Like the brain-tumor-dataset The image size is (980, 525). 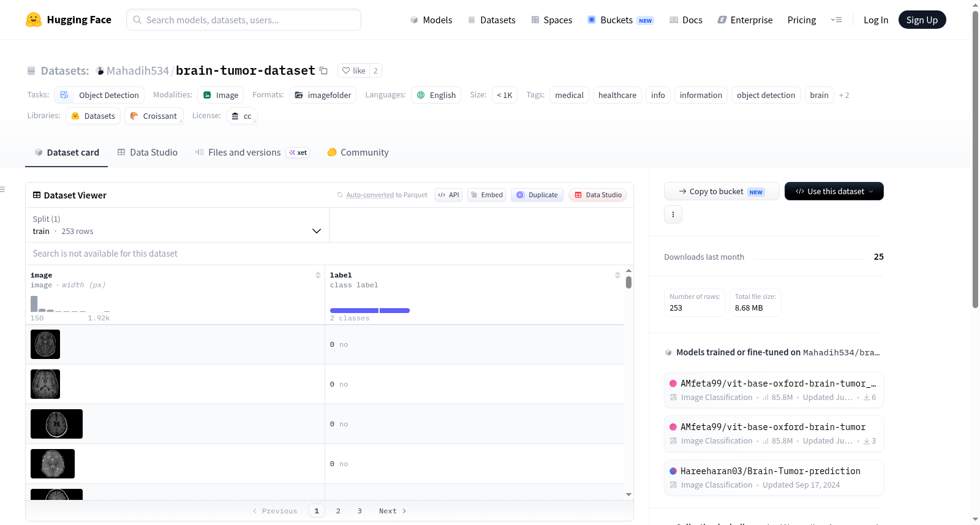(x=353, y=70)
